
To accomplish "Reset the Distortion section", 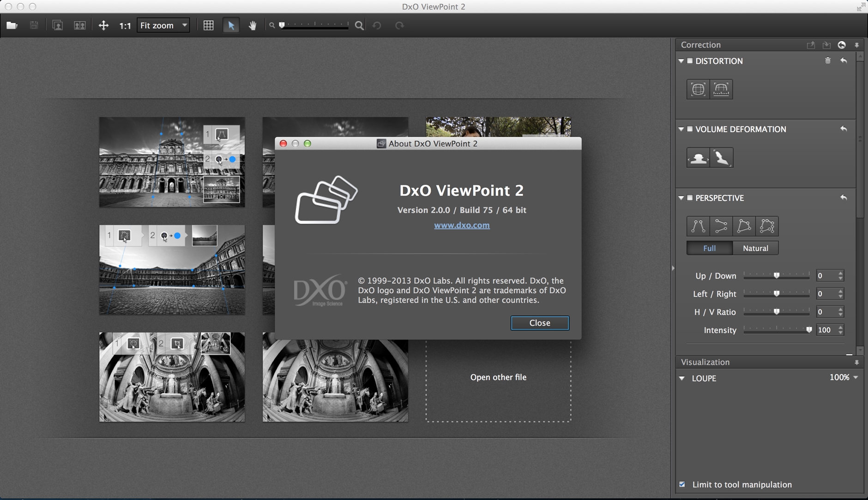I will coord(844,61).
